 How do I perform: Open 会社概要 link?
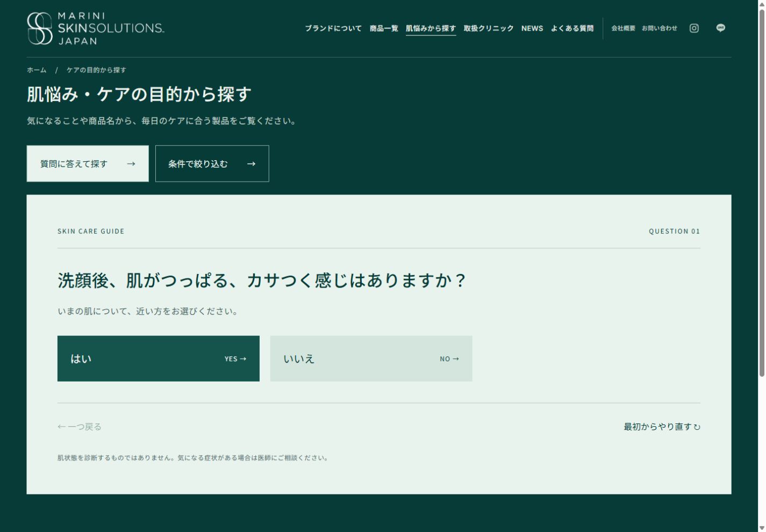coord(623,28)
